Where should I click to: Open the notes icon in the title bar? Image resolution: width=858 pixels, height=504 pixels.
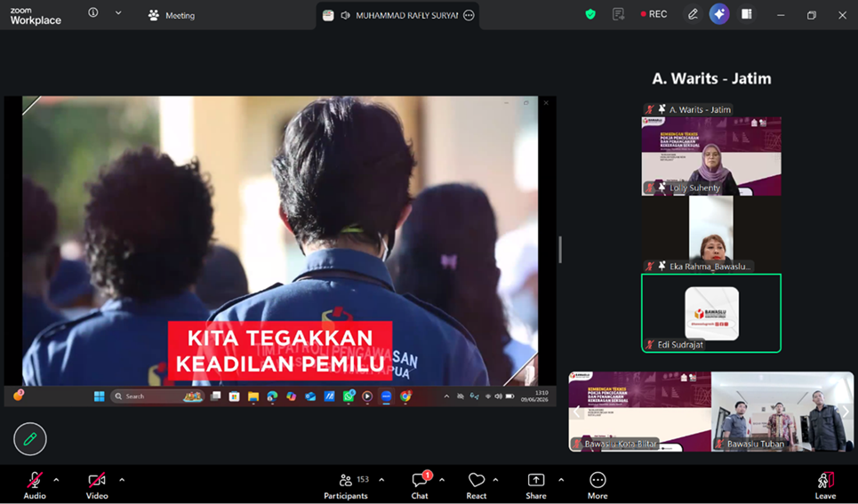pos(618,14)
